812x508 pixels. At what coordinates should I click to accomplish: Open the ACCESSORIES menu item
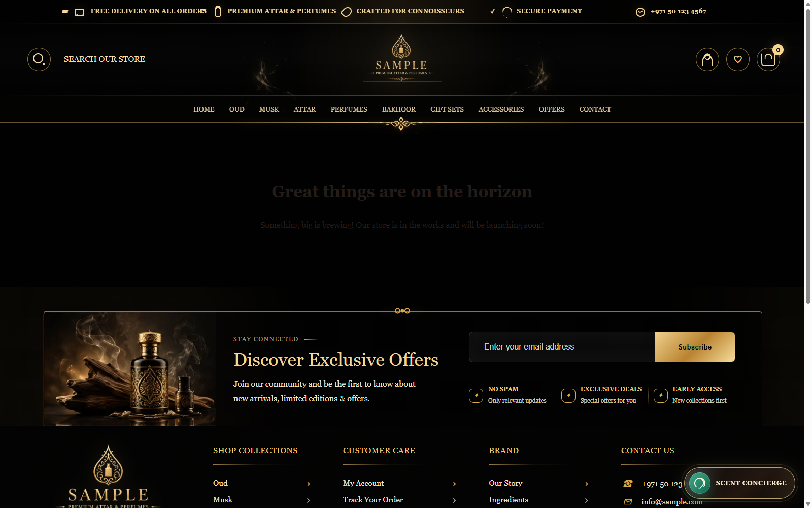click(501, 109)
